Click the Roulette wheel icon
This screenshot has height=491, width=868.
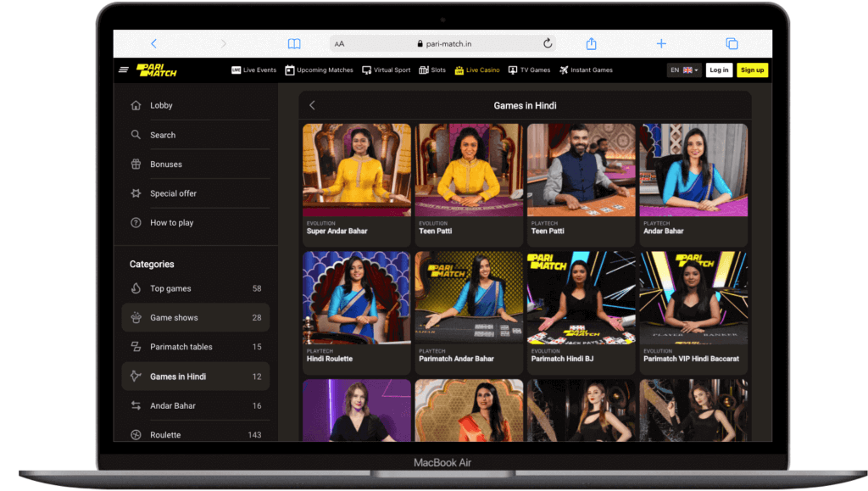pyautogui.click(x=136, y=434)
